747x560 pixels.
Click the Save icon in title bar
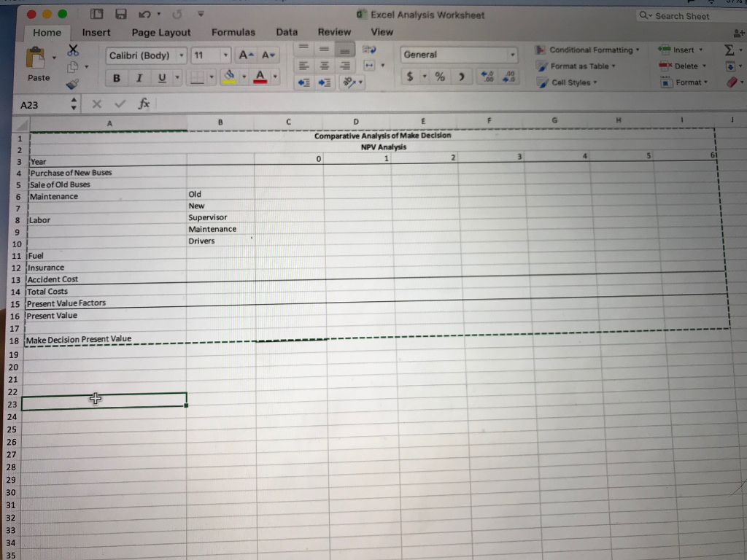pyautogui.click(x=121, y=15)
